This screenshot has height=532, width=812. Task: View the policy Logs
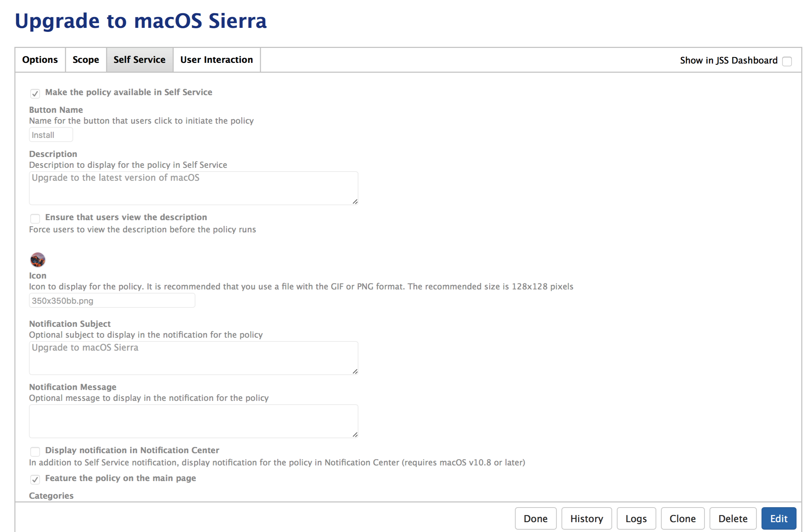pyautogui.click(x=636, y=518)
